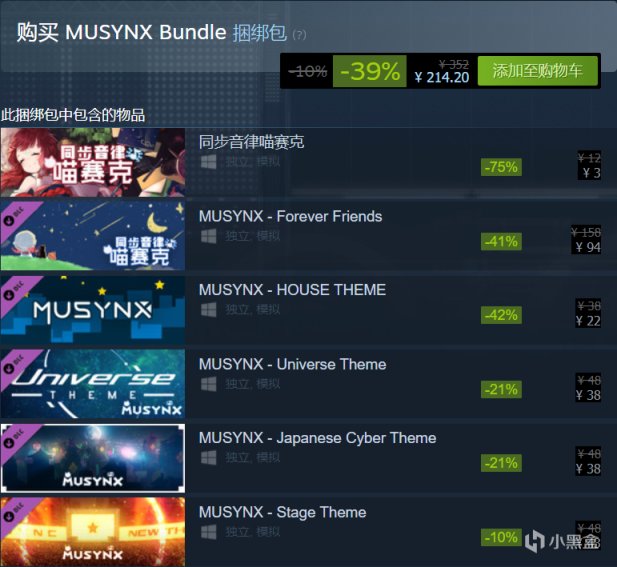Click Windows icon under Japanese Cyber Theme
Viewport: 617px width, 567px height.
(209, 458)
